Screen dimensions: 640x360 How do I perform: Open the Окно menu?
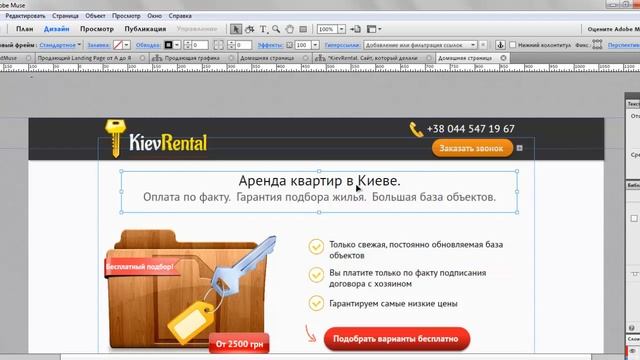[154, 16]
